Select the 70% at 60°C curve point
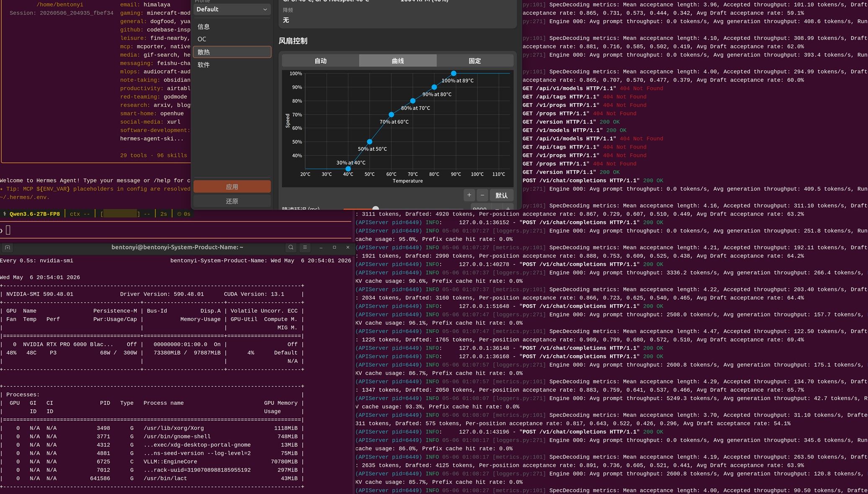The image size is (868, 494). 391,114
